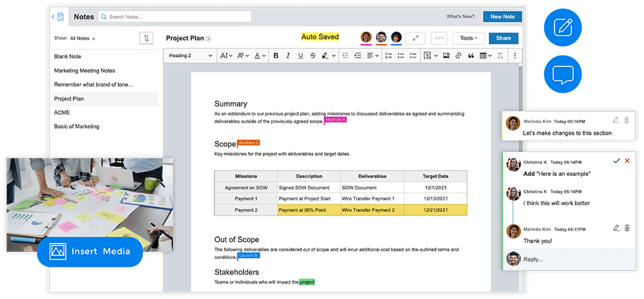This screenshot has width=644, height=299.
Task: Insert a hyperlink
Action: click(459, 55)
